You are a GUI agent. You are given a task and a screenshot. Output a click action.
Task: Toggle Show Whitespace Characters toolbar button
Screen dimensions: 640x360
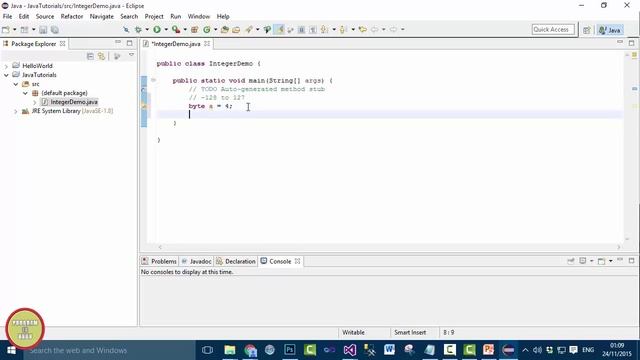tap(313, 30)
